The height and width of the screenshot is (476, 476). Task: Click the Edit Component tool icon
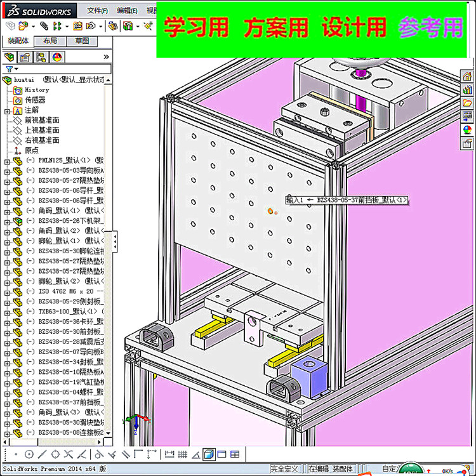point(11,26)
